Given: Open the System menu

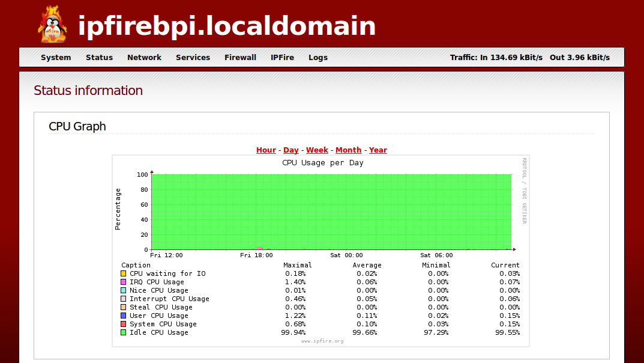Looking at the screenshot, I should (x=56, y=58).
